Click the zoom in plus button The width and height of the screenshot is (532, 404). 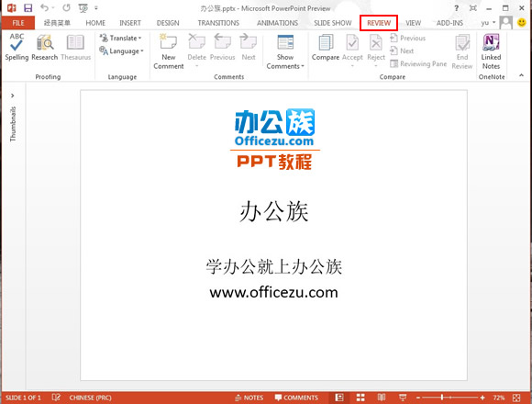(482, 398)
